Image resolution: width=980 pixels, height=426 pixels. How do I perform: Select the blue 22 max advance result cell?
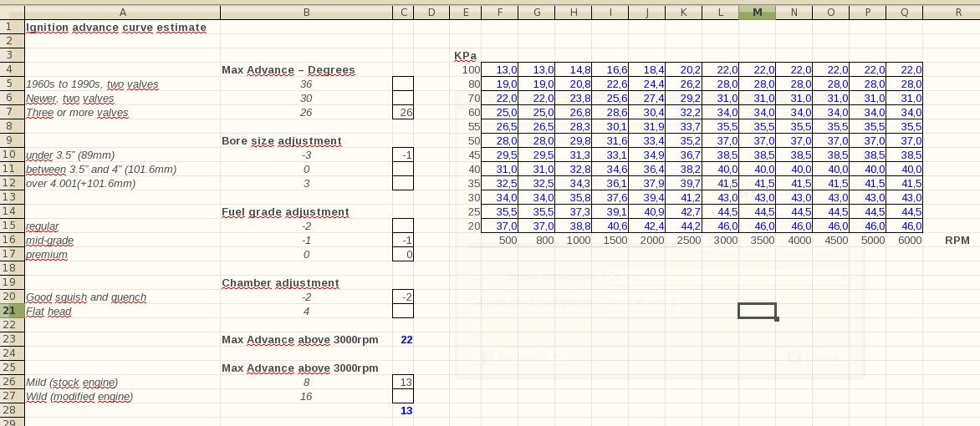(403, 340)
